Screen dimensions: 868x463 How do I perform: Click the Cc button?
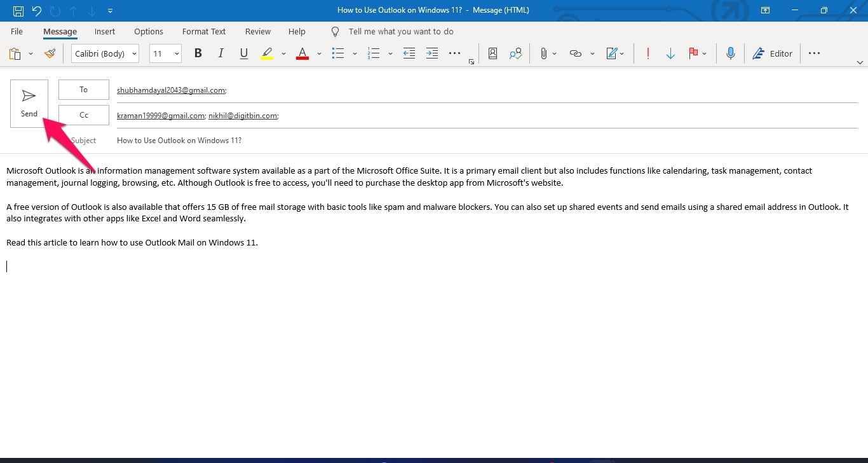84,115
